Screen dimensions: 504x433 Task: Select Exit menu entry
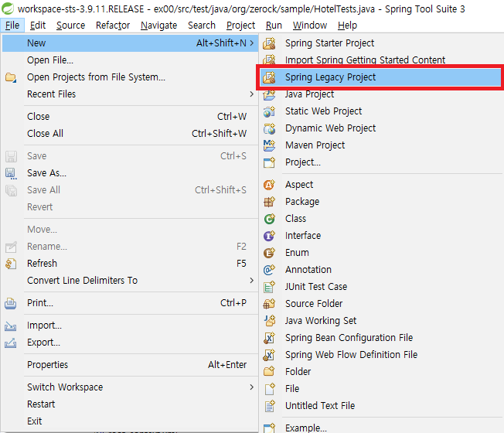[130, 421]
